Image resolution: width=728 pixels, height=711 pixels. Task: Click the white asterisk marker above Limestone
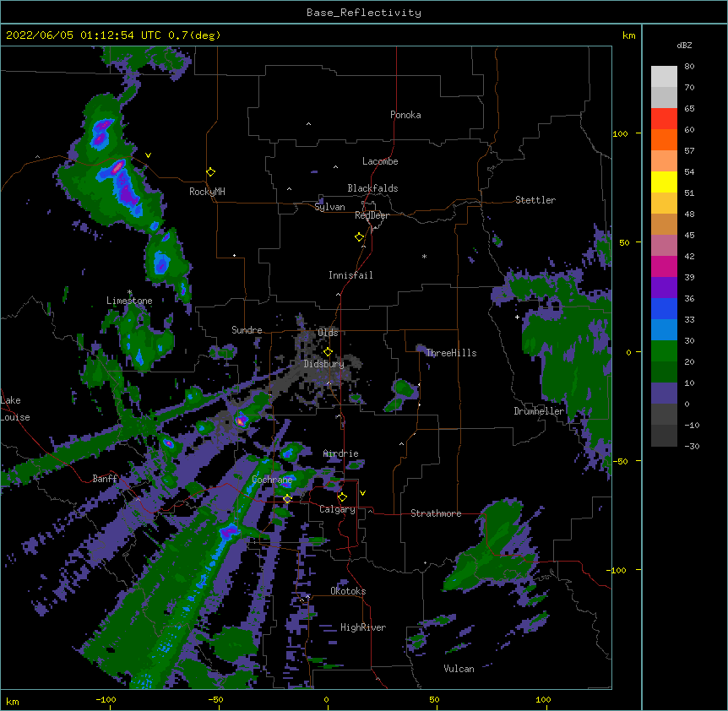[130, 292]
